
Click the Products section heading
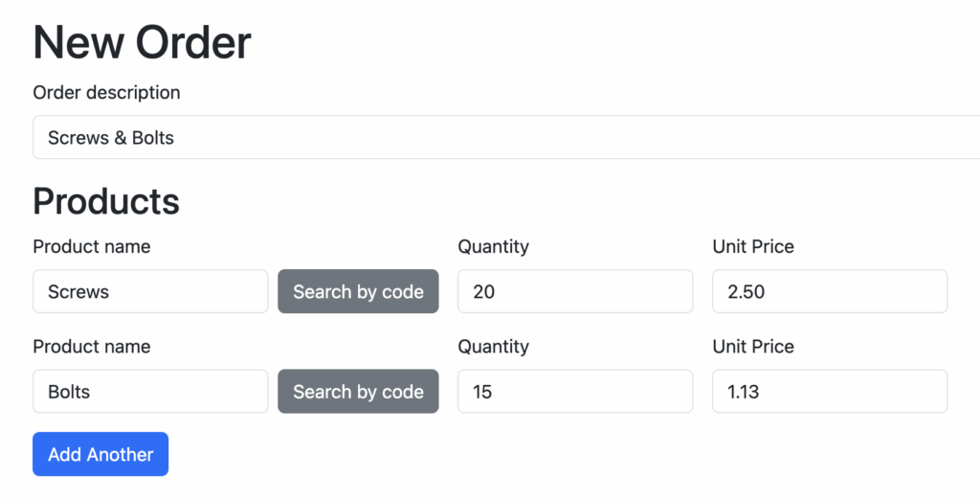[x=106, y=201]
